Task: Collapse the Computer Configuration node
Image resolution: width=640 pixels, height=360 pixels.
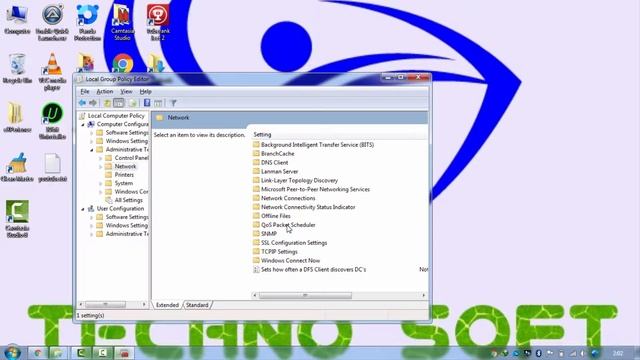Action: click(x=83, y=124)
